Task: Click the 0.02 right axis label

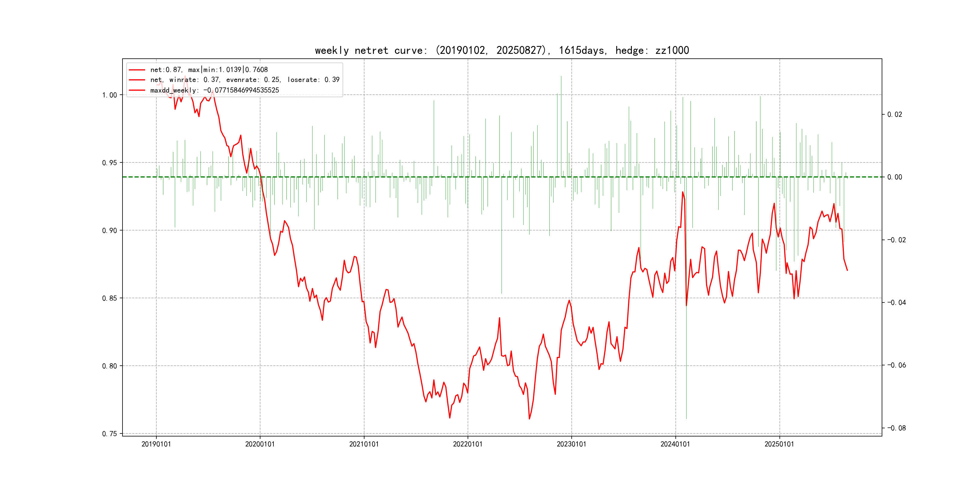Action: 894,115
